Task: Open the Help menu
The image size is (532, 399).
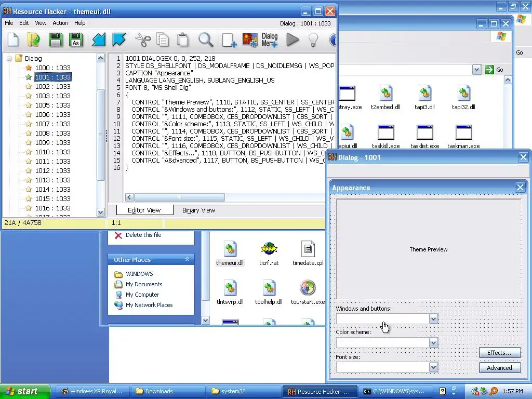Action: 79,23
